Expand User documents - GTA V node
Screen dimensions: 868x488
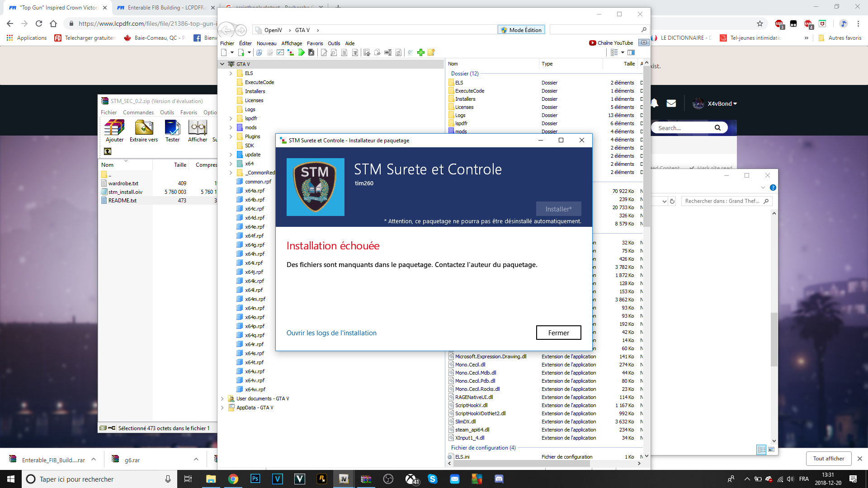click(x=222, y=399)
